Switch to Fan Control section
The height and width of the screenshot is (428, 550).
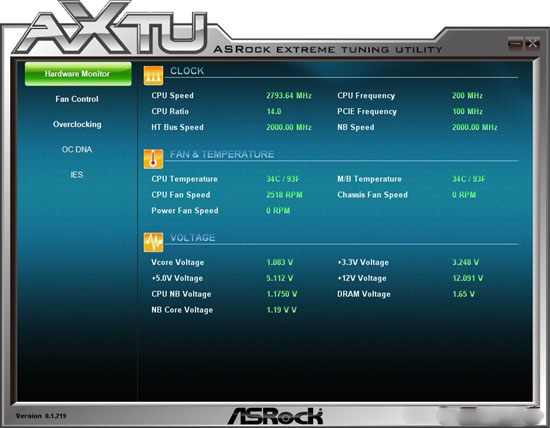click(x=77, y=99)
